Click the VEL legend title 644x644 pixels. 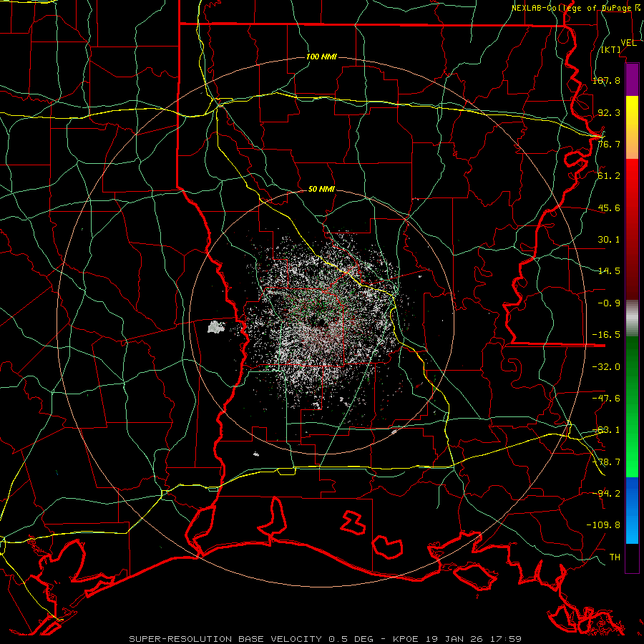(628, 43)
